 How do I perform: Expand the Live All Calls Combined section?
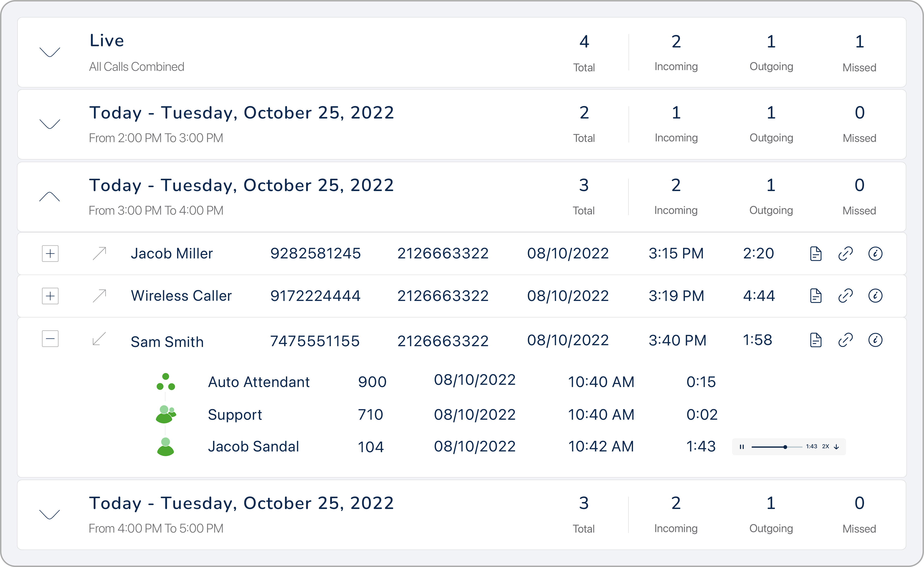click(x=50, y=52)
